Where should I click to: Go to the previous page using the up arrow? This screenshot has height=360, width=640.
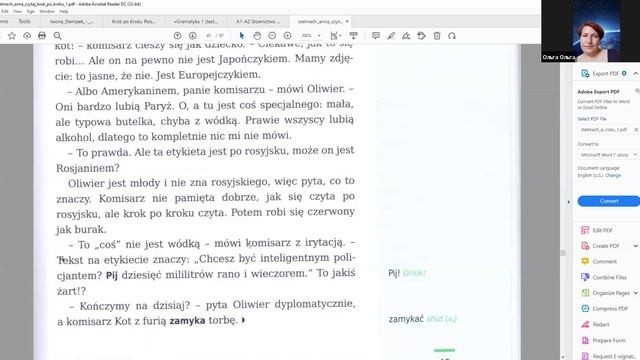178,36
